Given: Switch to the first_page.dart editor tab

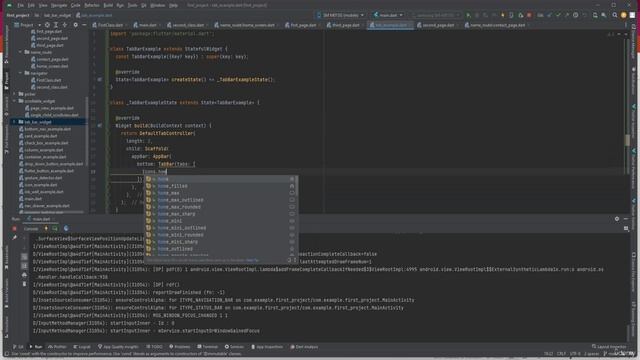Looking at the screenshot, I should [303, 25].
